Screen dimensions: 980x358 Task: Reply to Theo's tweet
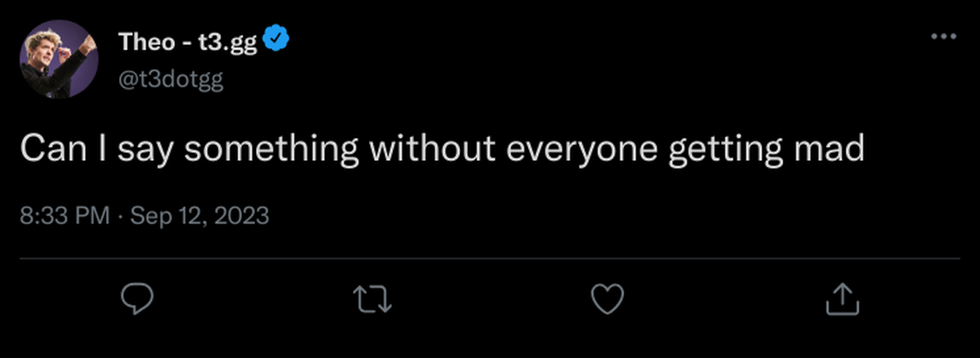point(137,299)
